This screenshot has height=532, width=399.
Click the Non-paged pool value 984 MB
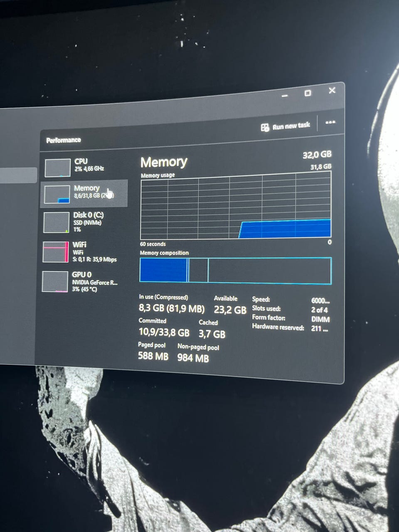pyautogui.click(x=193, y=358)
